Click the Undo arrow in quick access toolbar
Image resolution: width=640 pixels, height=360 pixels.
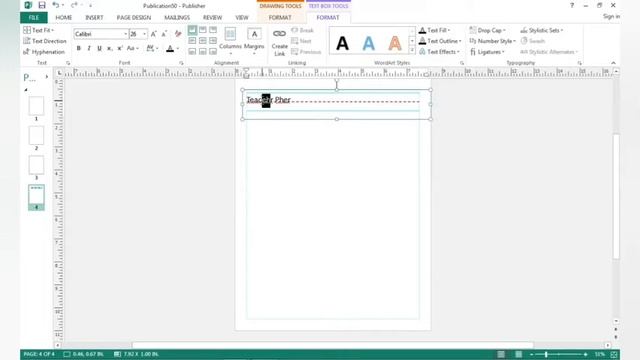(56, 5)
